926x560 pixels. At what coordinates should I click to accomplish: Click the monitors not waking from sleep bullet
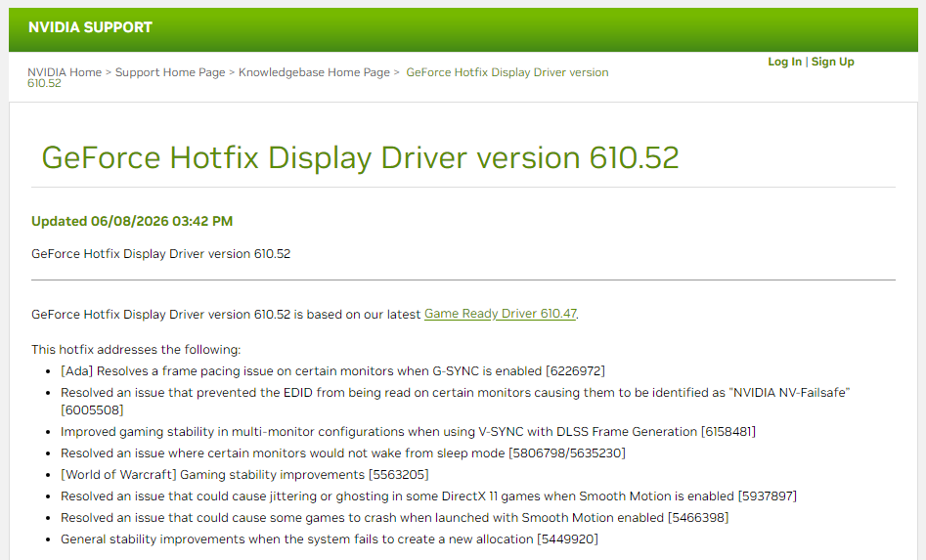click(x=342, y=453)
